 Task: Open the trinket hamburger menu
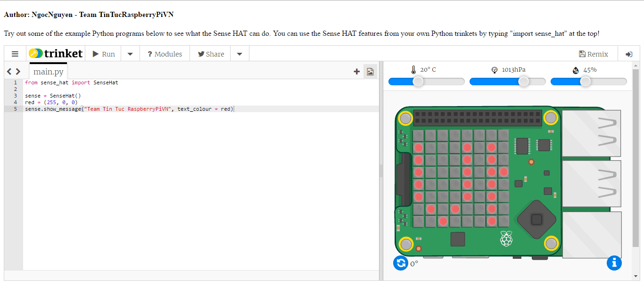pyautogui.click(x=15, y=54)
